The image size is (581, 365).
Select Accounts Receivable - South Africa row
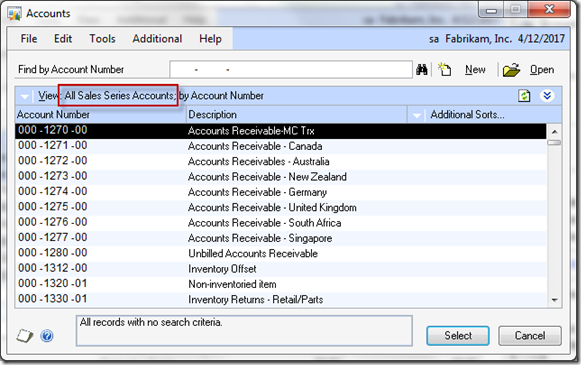click(280, 223)
